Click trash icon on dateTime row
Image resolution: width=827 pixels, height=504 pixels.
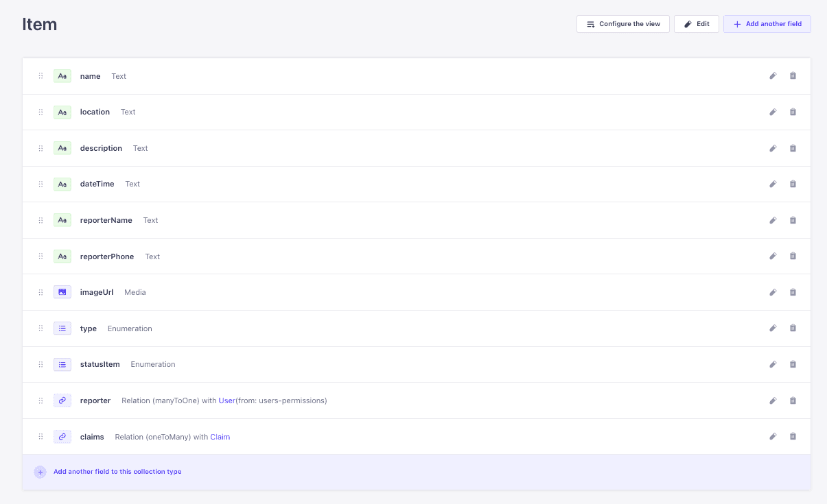click(x=793, y=184)
